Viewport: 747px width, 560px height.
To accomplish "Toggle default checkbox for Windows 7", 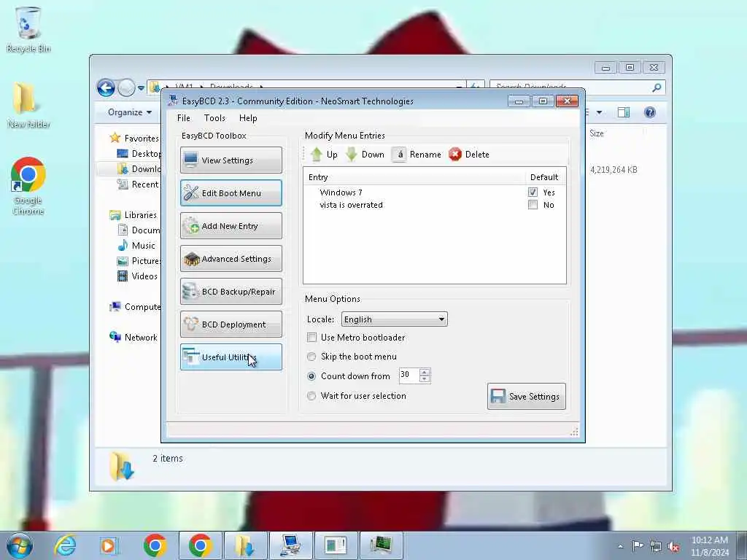I will point(533,192).
